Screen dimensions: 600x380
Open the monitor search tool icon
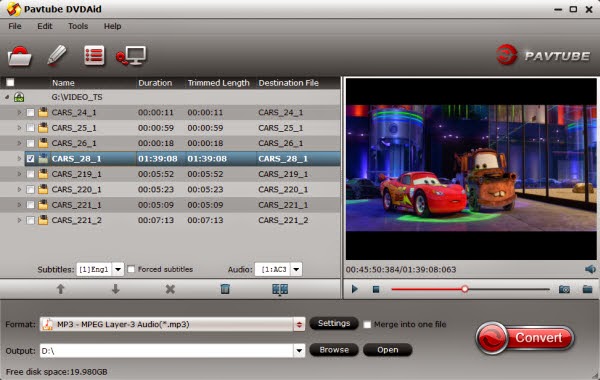point(131,56)
